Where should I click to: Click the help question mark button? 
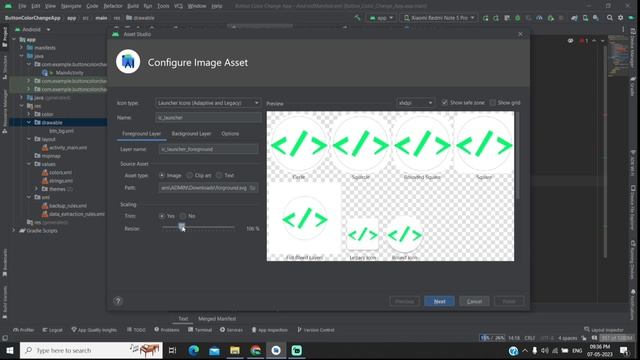[118, 301]
